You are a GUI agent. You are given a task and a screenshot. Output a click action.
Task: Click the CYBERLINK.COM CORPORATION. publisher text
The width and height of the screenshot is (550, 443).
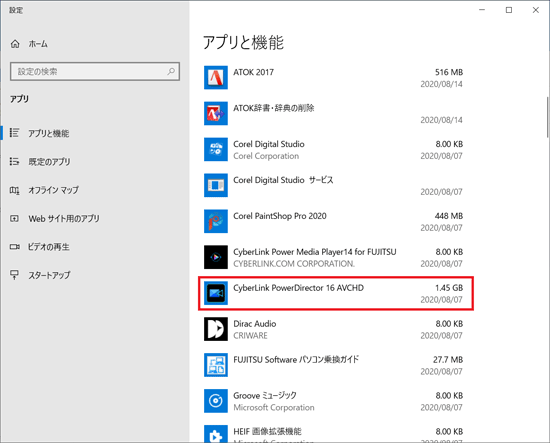click(x=294, y=264)
